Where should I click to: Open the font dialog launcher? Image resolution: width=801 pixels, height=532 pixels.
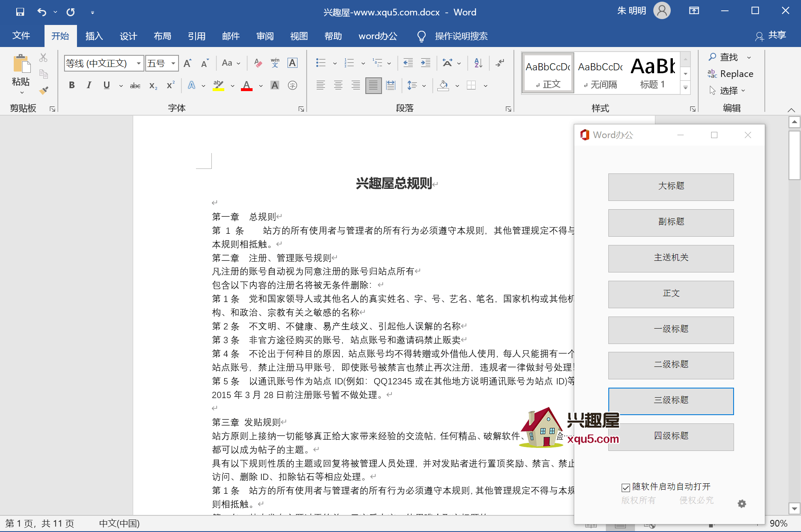[x=301, y=109]
